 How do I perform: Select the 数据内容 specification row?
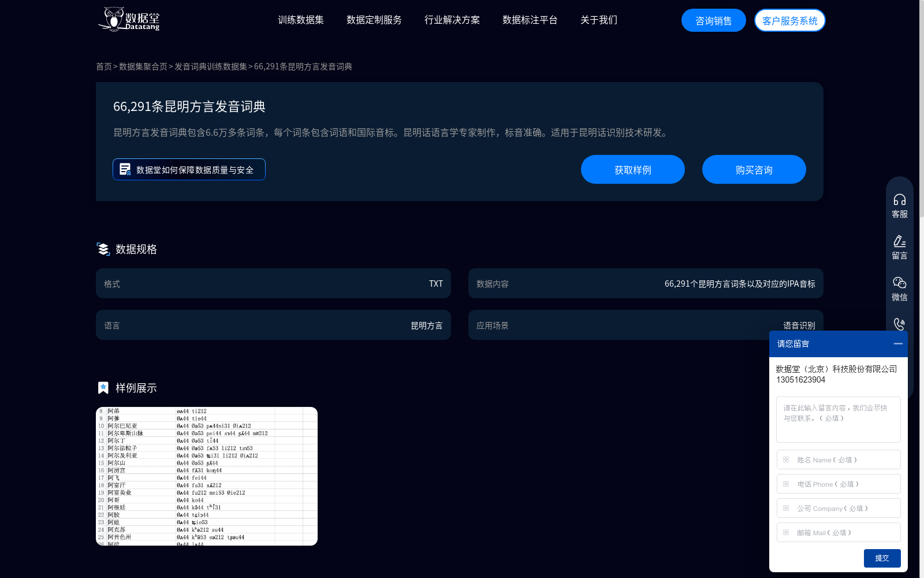646,283
